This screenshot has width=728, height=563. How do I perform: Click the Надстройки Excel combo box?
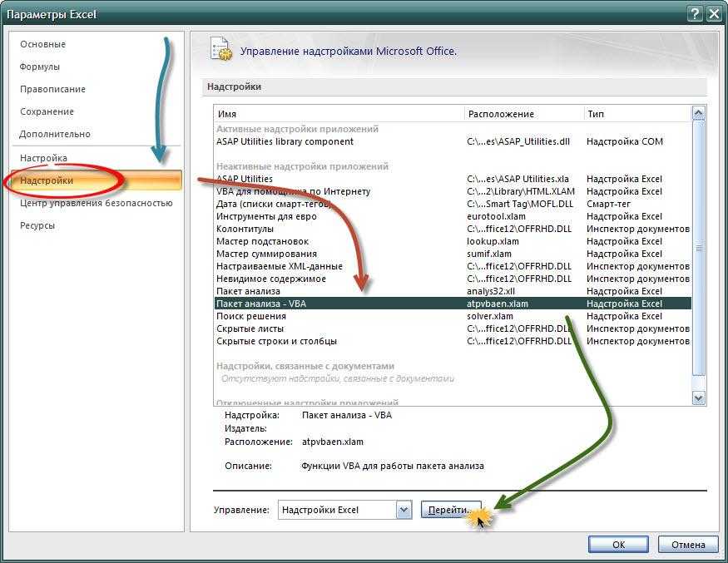click(x=337, y=510)
